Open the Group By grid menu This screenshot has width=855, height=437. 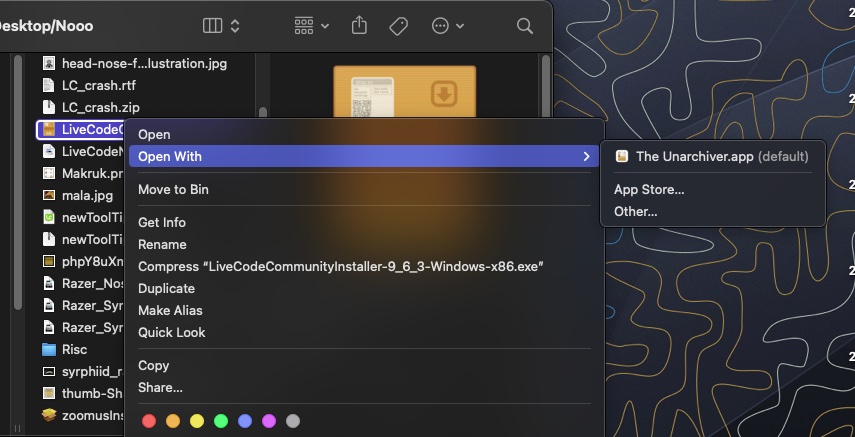pyautogui.click(x=311, y=26)
